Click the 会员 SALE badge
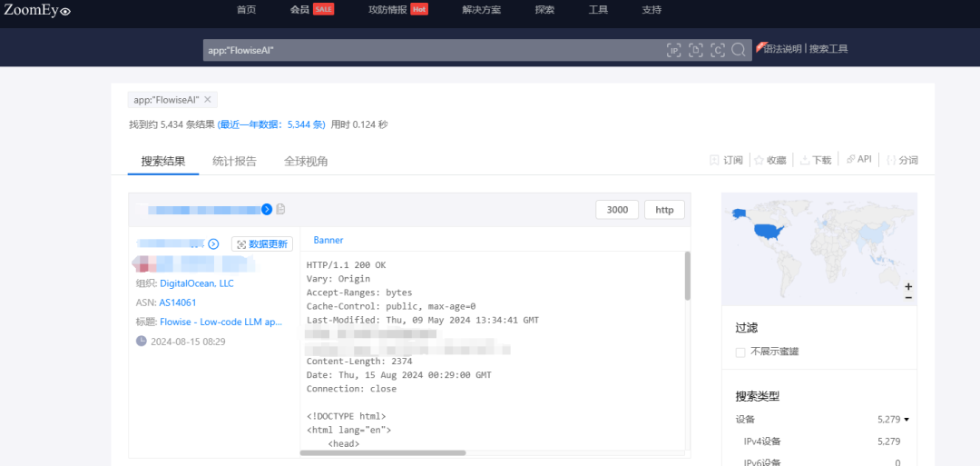 323,9
